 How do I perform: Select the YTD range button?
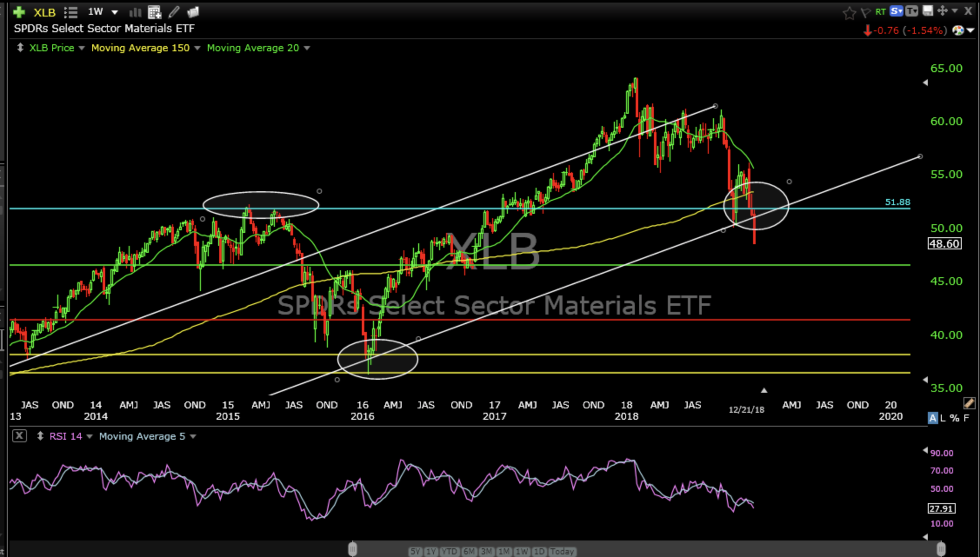449,551
